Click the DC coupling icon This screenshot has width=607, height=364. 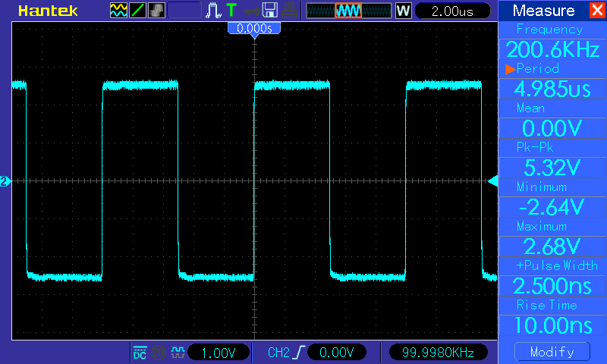[x=140, y=353]
